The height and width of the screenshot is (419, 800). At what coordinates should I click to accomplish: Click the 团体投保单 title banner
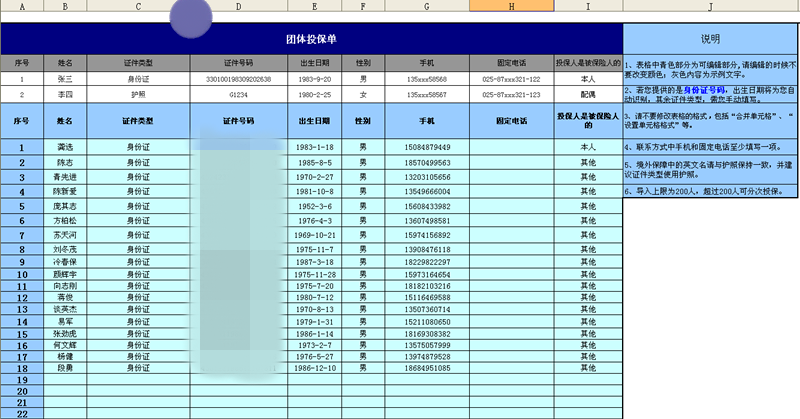coord(312,39)
